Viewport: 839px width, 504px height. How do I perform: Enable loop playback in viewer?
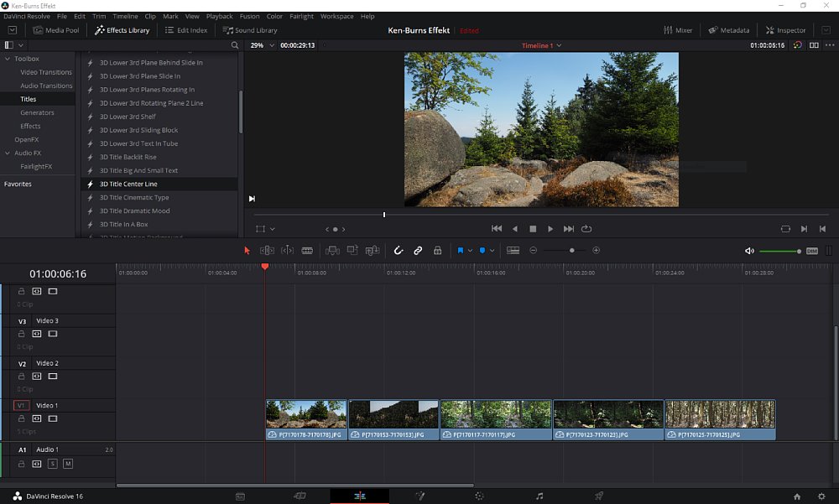coord(586,229)
